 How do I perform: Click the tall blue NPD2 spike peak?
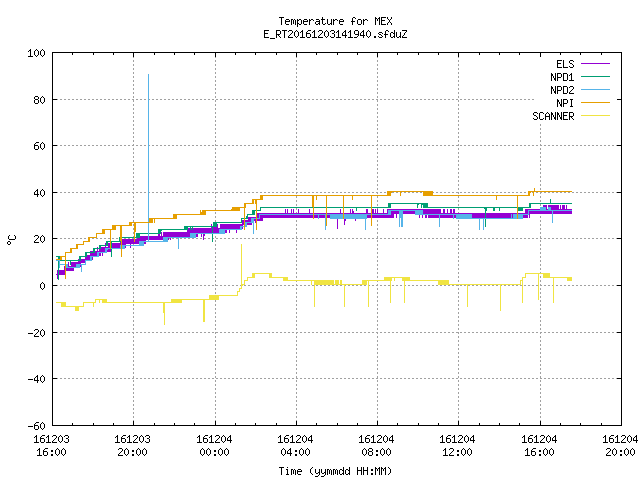[x=149, y=75]
